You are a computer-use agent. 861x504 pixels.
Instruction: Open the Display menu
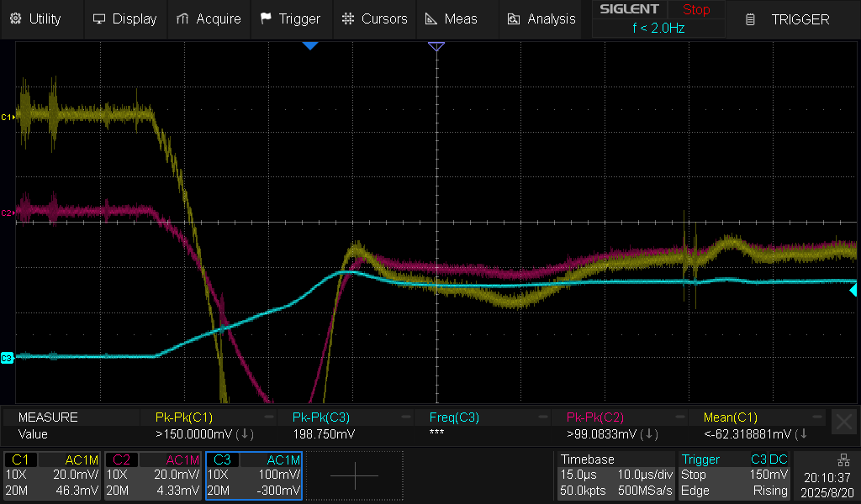point(124,18)
